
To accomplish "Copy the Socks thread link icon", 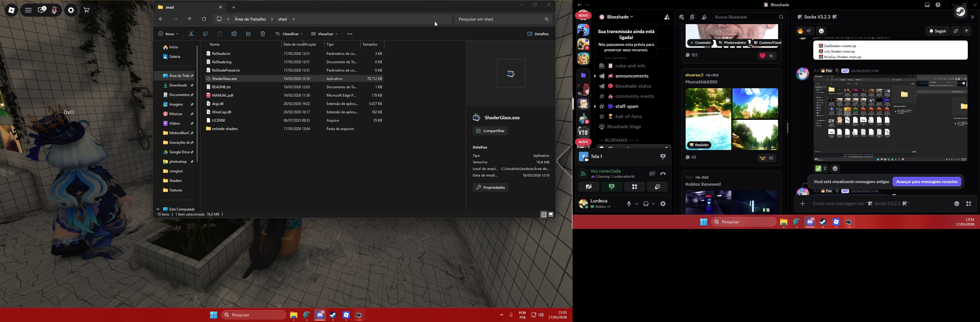I will point(956,31).
